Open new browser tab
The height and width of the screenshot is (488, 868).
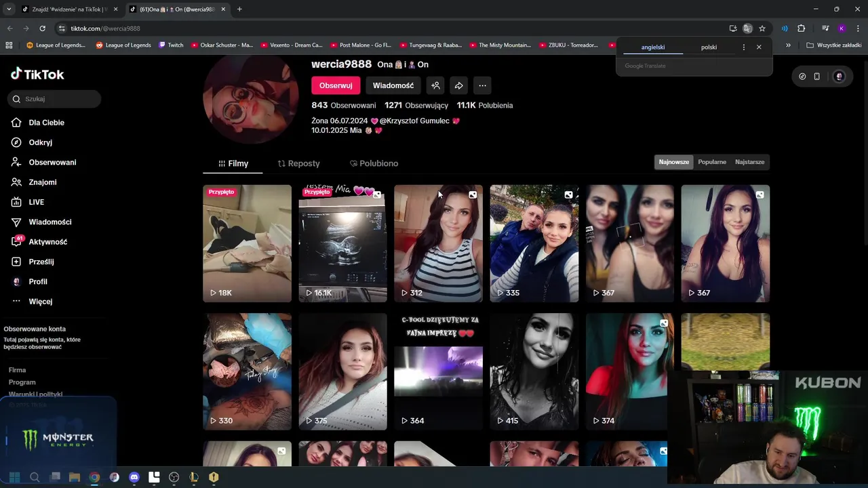[239, 9]
